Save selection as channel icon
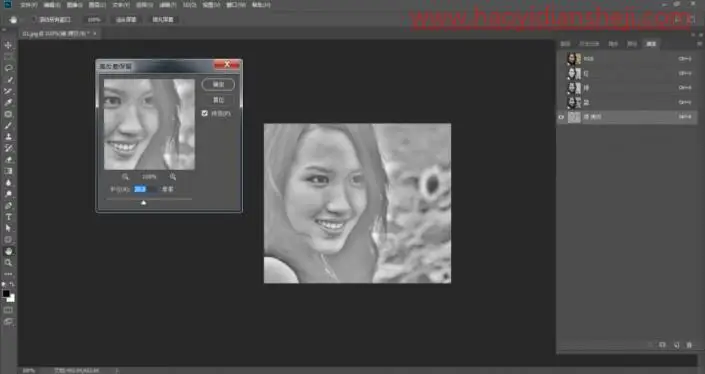The width and height of the screenshot is (705, 374). pos(662,345)
